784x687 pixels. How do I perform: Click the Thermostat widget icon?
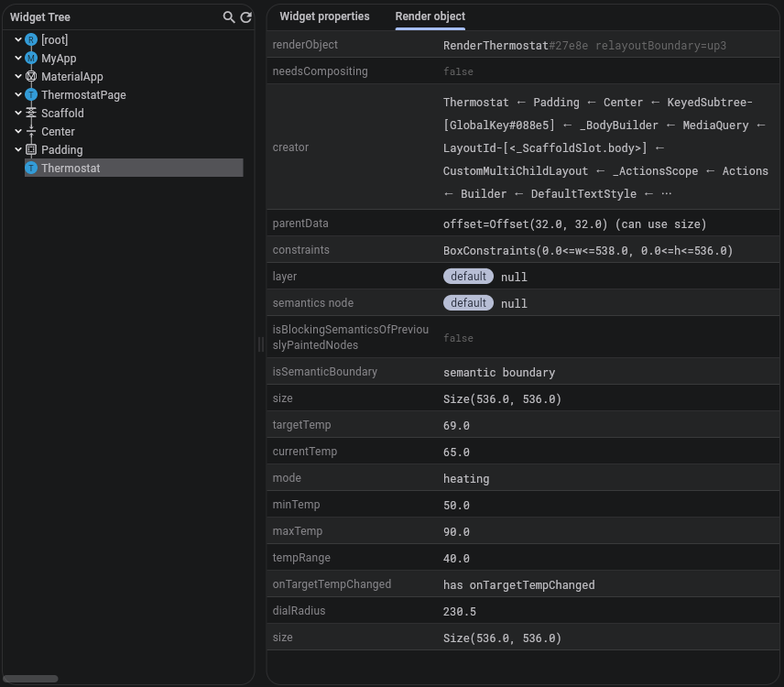[31, 168]
